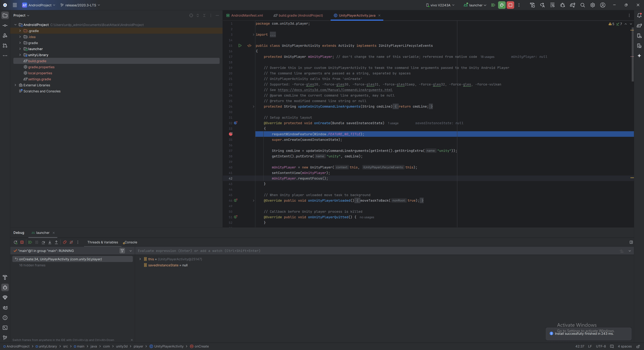Expand the unityLibrary module folder
This screenshot has width=644, height=350.
click(x=20, y=55)
